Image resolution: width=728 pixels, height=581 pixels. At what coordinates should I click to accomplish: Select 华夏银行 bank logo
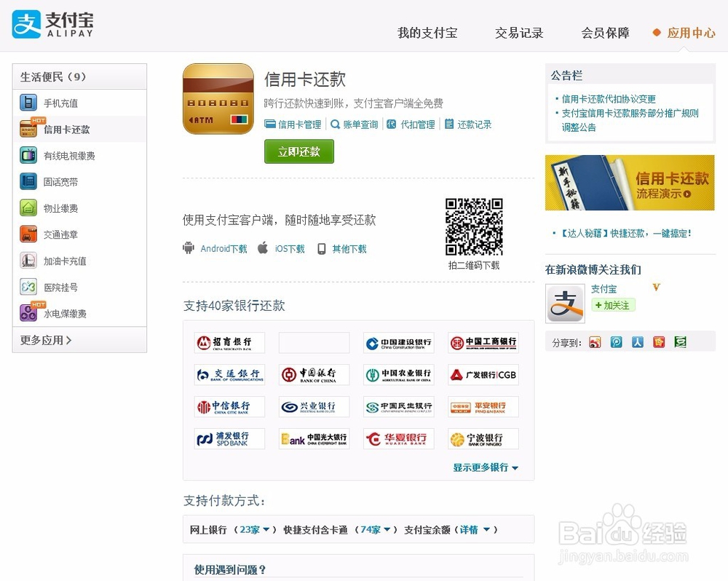(x=399, y=439)
